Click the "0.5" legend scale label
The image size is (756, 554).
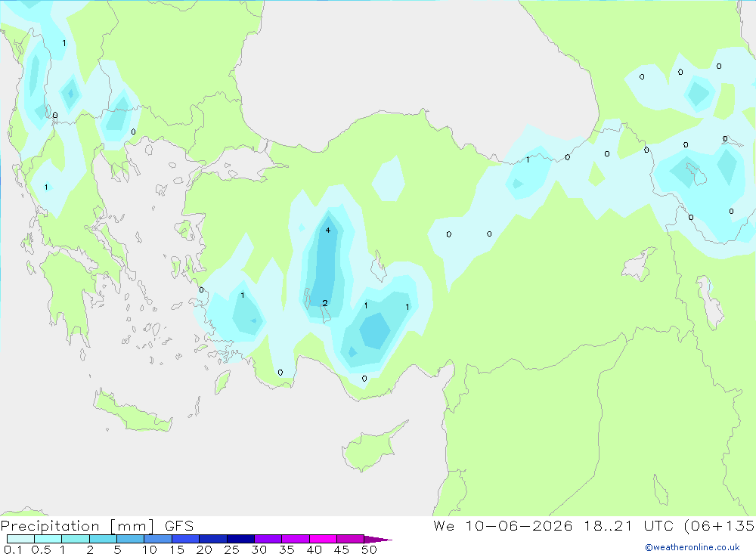point(41,549)
